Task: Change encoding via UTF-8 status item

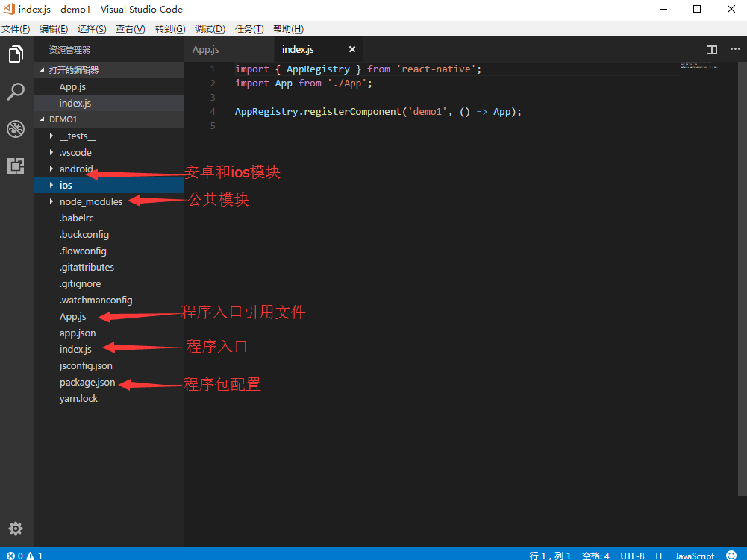Action: 632,556
